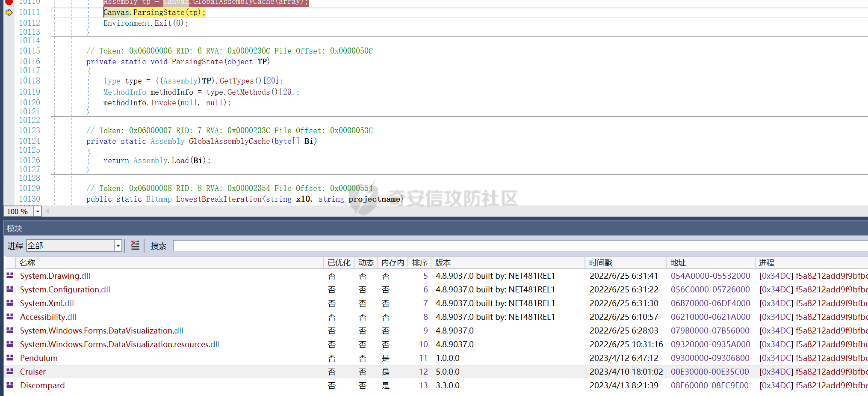Sort by the 地址 column header

click(711, 262)
